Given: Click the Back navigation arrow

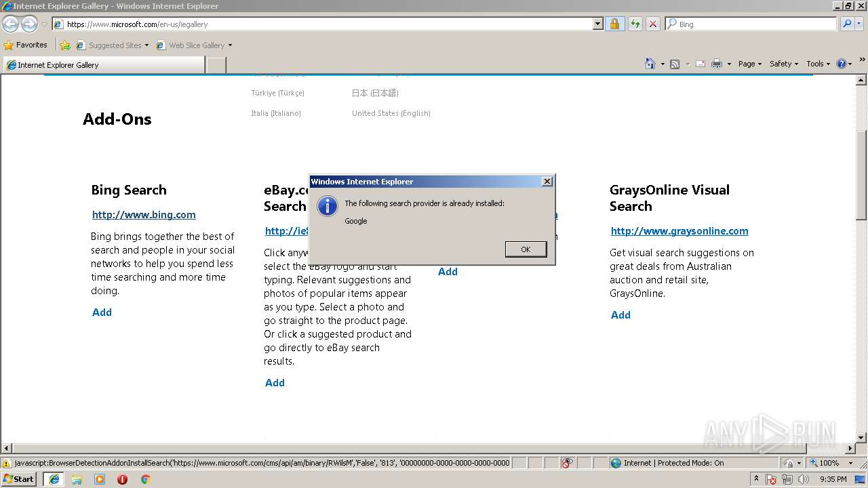Looking at the screenshot, I should pos(10,24).
